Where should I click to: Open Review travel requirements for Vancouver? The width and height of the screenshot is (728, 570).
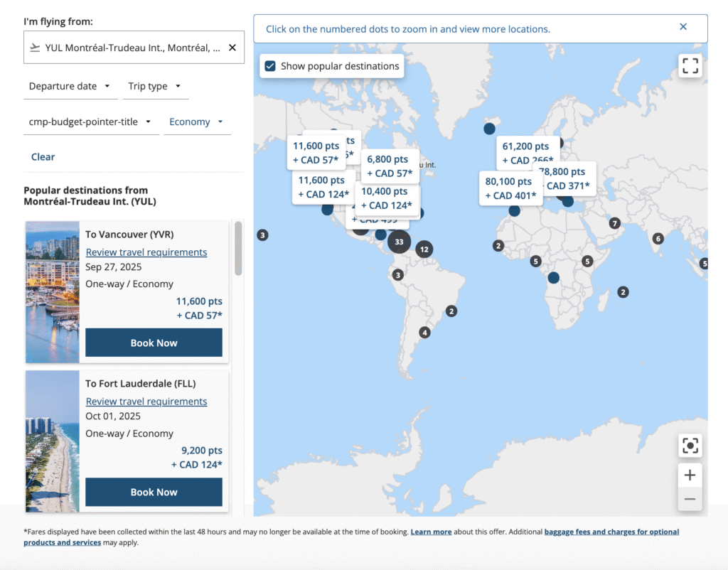[x=146, y=252]
